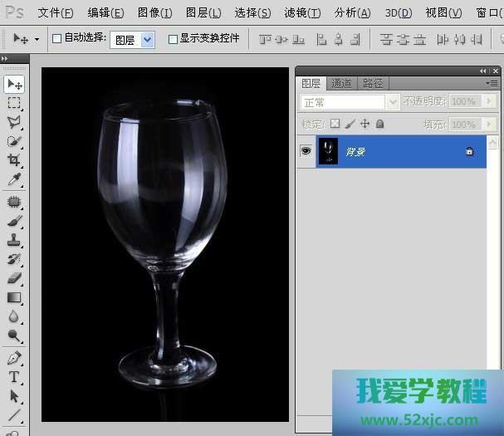The width and height of the screenshot is (504, 436).
Task: Select the Crop tool
Action: pyautogui.click(x=14, y=160)
